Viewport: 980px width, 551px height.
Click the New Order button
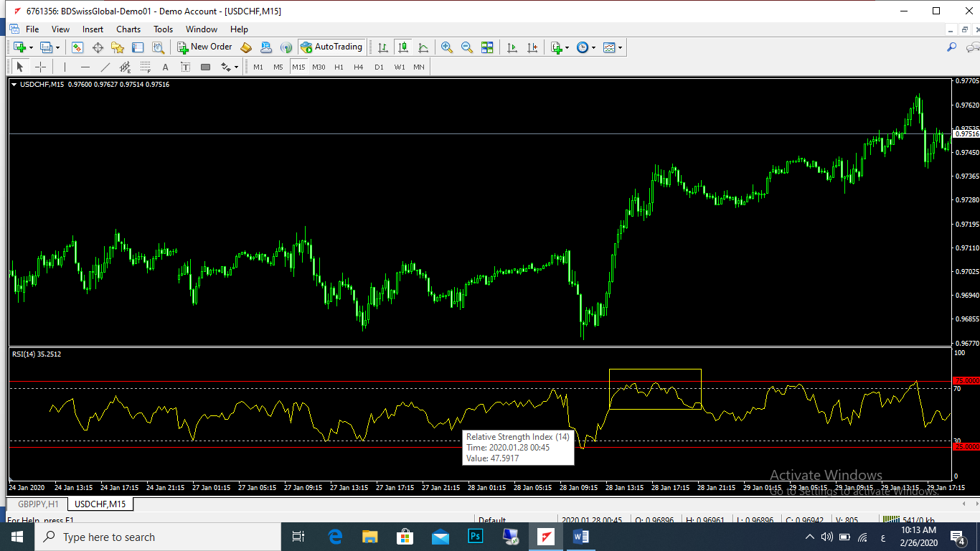[205, 47]
